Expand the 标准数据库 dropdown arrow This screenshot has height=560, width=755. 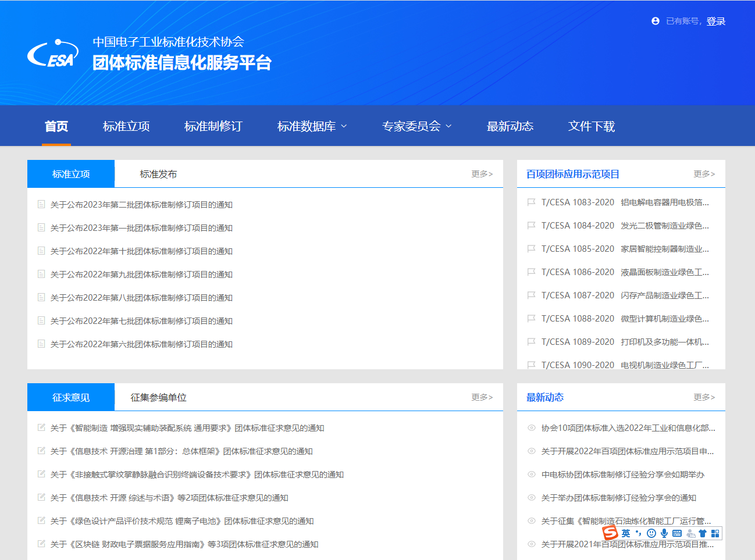tap(344, 126)
